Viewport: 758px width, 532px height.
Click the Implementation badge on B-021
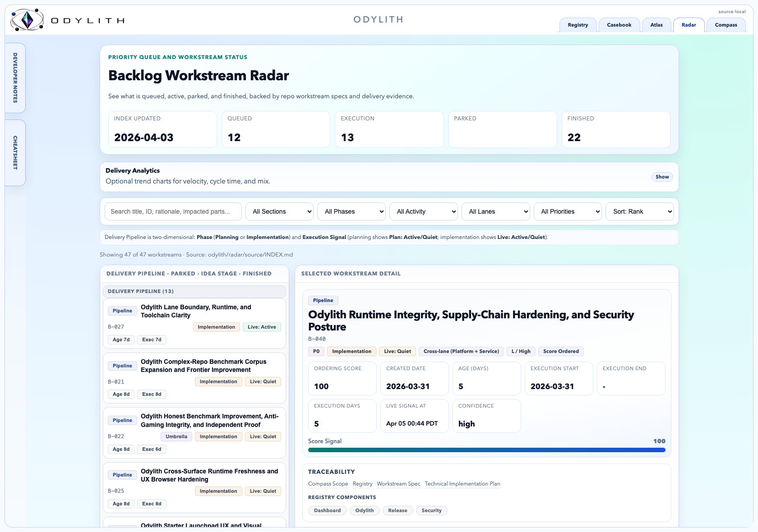[x=218, y=381]
